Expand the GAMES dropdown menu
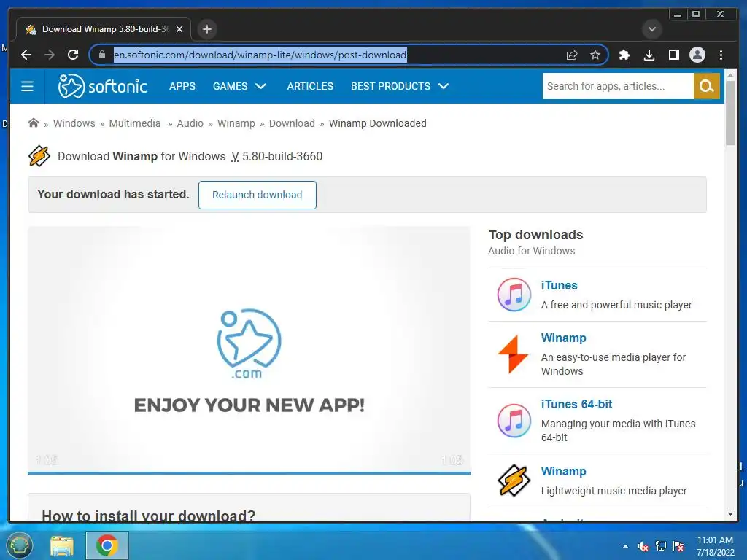The width and height of the screenshot is (747, 560). pos(239,86)
